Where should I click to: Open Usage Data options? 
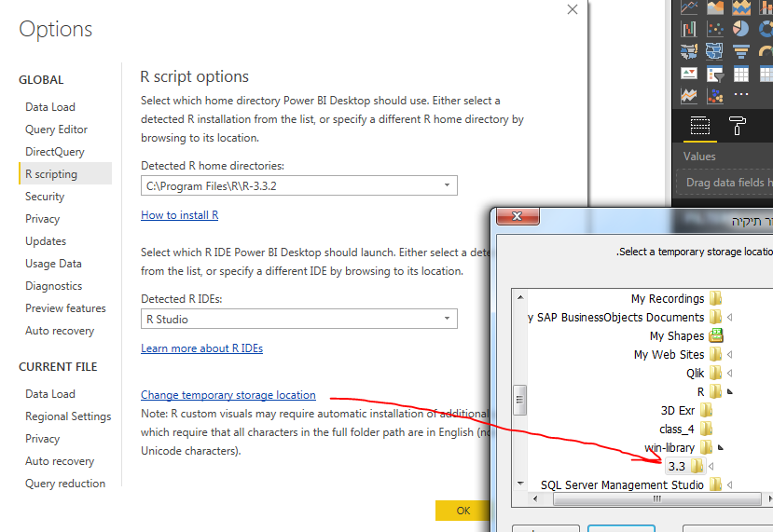(x=53, y=264)
